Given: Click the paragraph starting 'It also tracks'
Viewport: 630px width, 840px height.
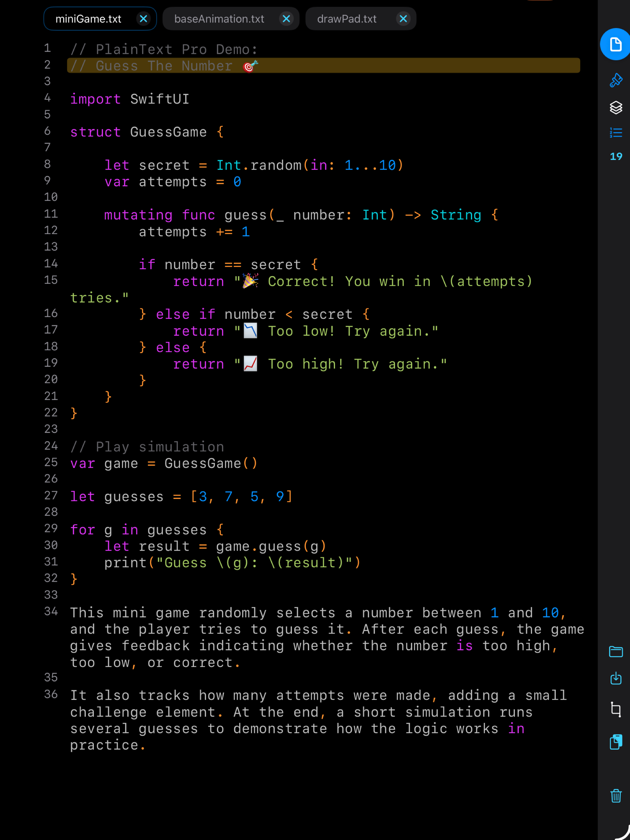Looking at the screenshot, I should point(318,720).
